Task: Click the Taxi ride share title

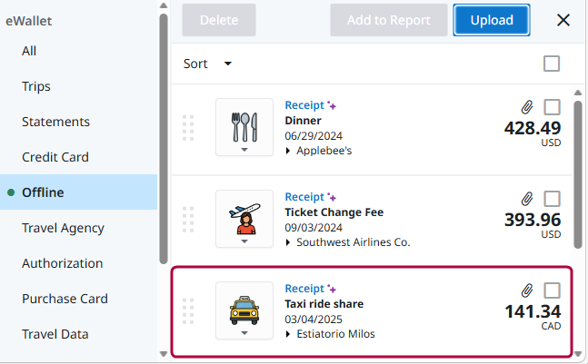Action: click(324, 304)
